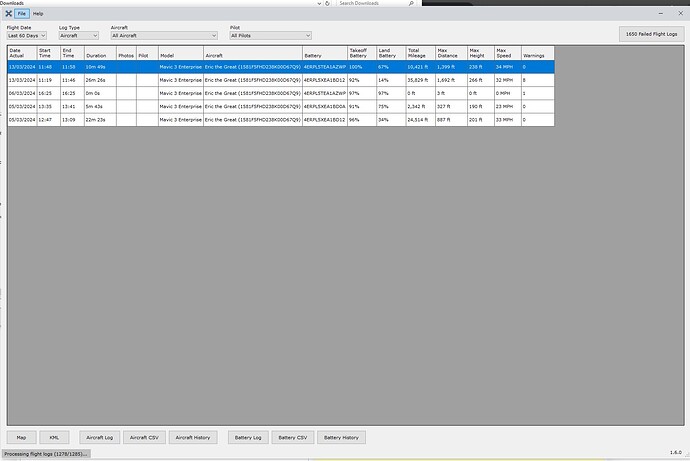View Battery History

point(341,437)
